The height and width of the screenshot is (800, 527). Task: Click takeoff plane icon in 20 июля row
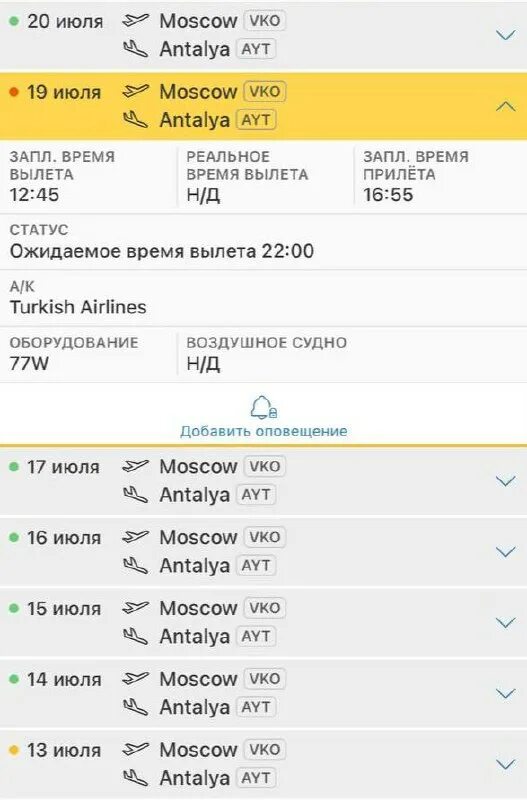(136, 21)
